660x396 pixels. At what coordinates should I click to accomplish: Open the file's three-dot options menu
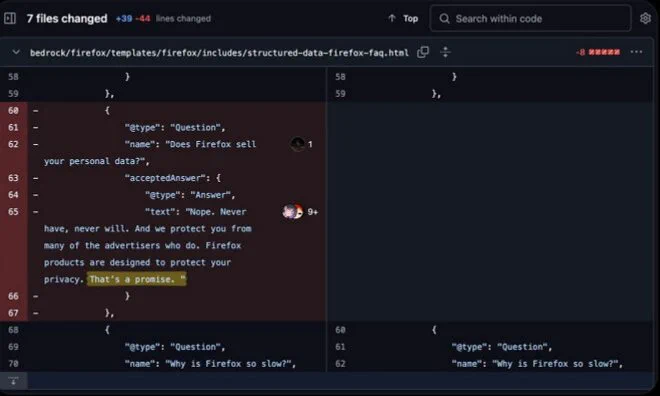click(x=636, y=52)
